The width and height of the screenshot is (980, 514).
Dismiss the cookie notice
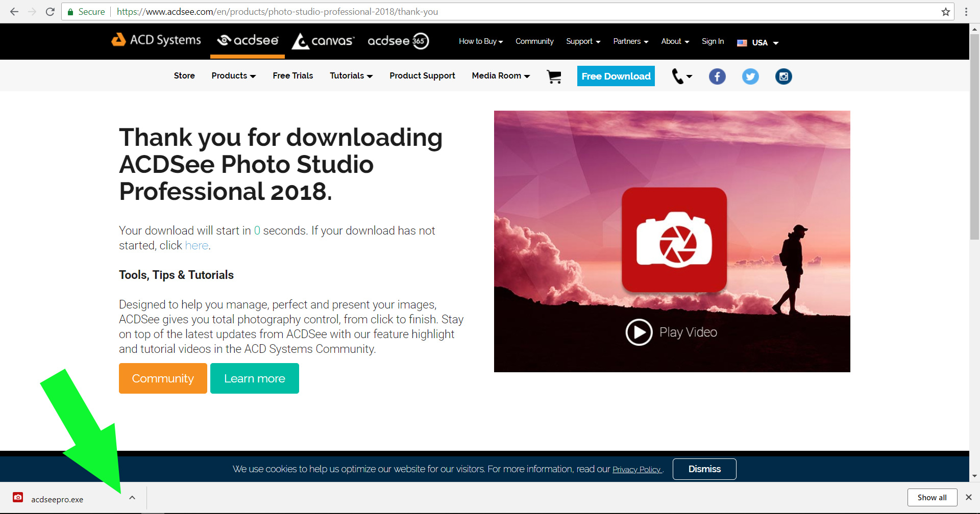704,469
